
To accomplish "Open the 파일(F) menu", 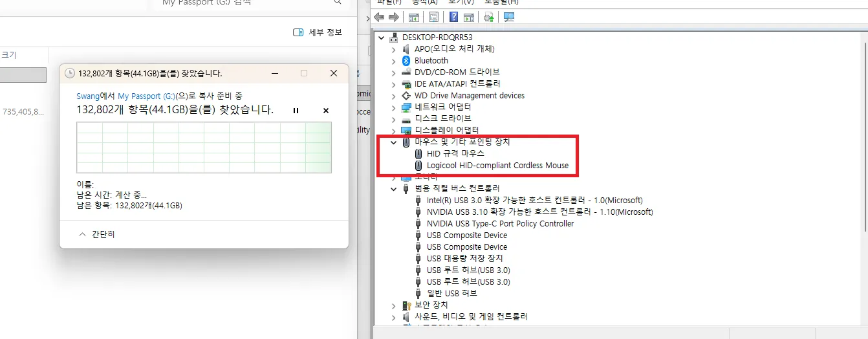I will 388,2.
